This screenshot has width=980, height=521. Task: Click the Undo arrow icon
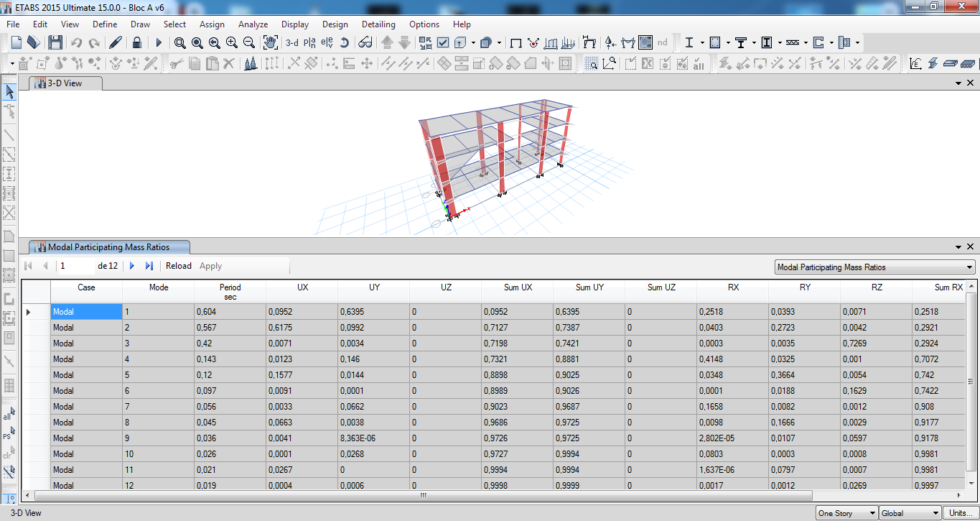click(76, 42)
